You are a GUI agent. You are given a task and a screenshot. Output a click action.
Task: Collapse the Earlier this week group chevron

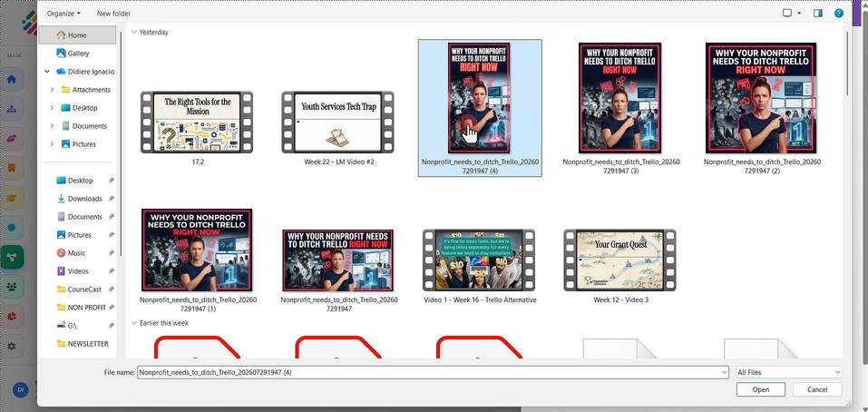coord(134,323)
